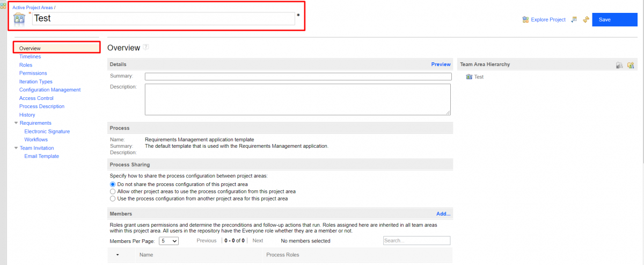The height and width of the screenshot is (265, 644).
Task: Click the greyed team hierarchy icon
Action: pyautogui.click(x=619, y=65)
